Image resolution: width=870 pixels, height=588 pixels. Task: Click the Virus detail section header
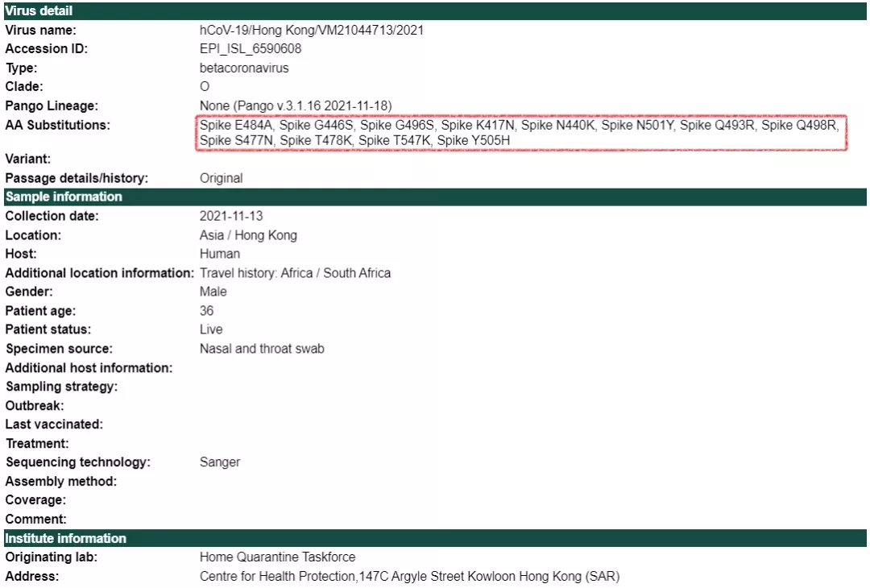435,10
